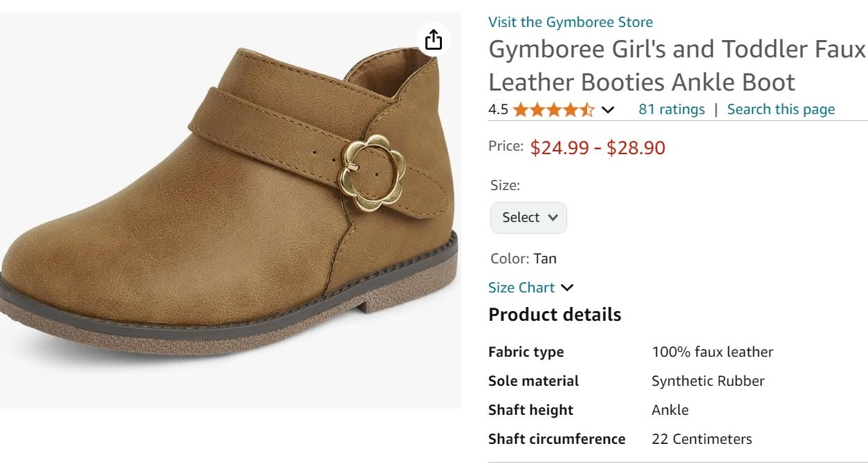Click the Synthetic Rubber sole material text
Viewport: 868px width, 475px height.
(x=708, y=380)
